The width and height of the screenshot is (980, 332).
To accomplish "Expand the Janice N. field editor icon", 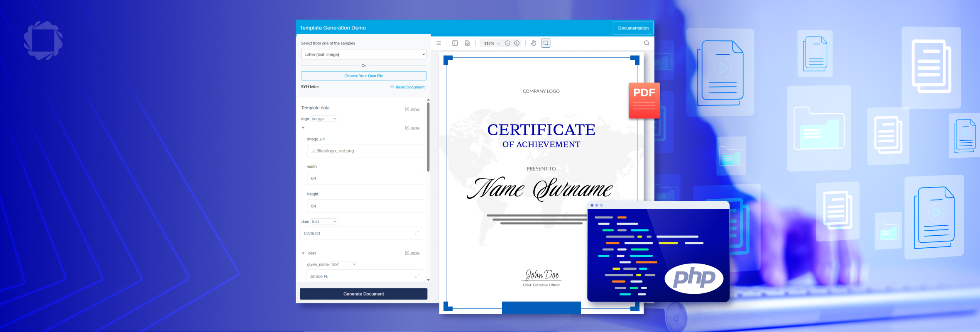I will pyautogui.click(x=417, y=276).
